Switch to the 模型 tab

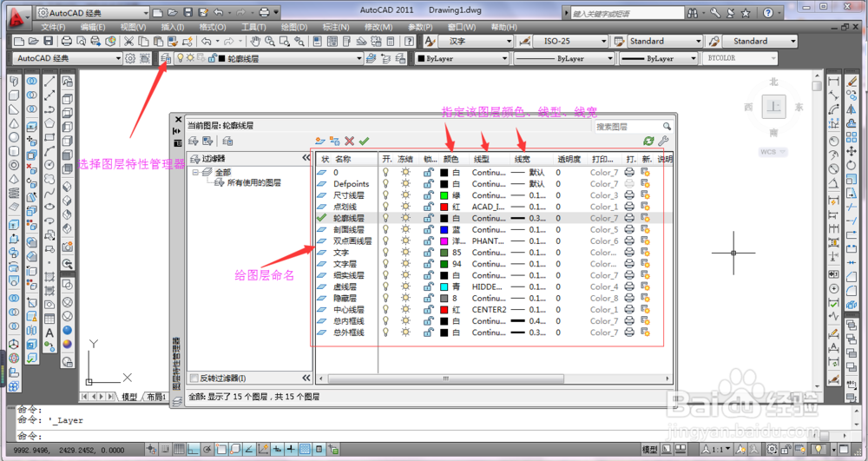click(x=129, y=397)
